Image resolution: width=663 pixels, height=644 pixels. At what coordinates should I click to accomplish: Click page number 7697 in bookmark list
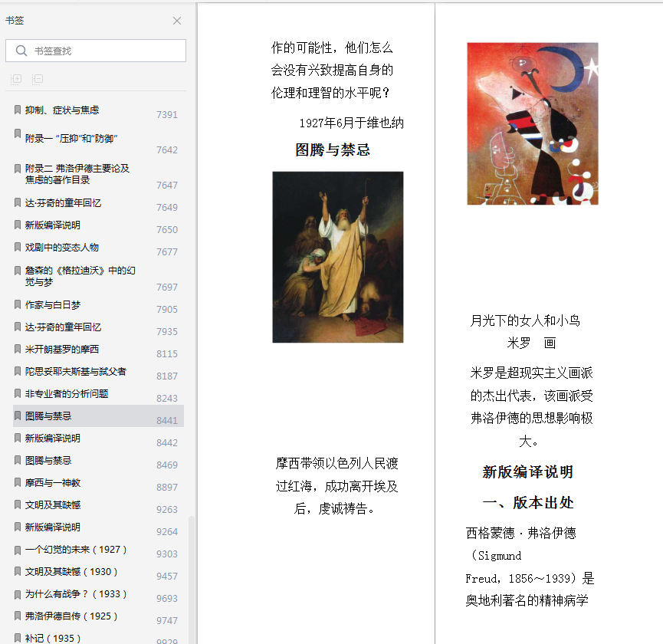click(167, 287)
